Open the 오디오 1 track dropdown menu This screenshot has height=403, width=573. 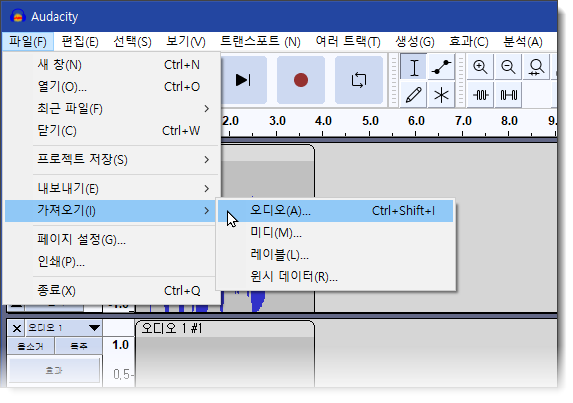click(64, 328)
